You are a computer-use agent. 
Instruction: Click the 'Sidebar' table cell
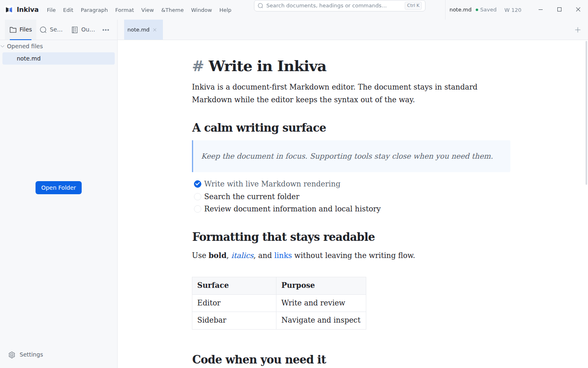(234, 321)
